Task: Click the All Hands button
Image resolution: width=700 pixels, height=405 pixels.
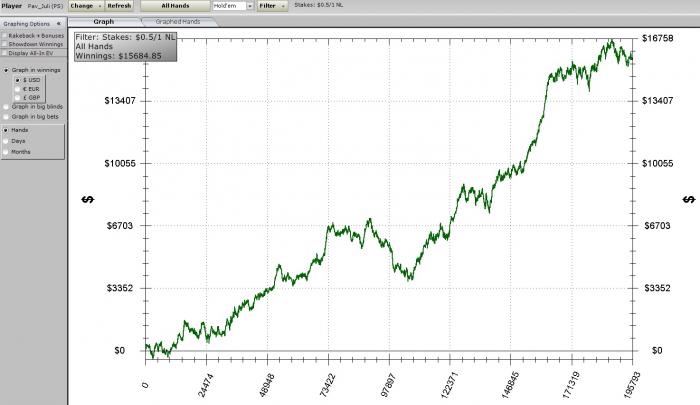Action: coord(175,6)
